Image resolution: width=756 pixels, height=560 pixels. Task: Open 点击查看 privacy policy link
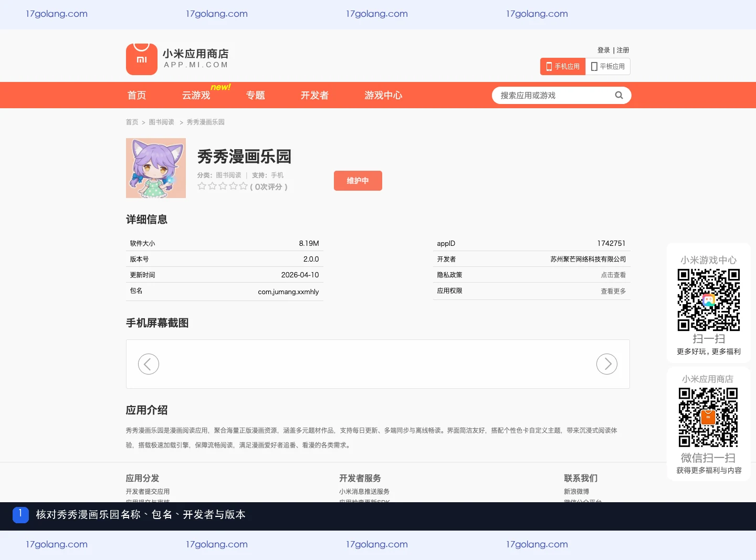(x=613, y=275)
